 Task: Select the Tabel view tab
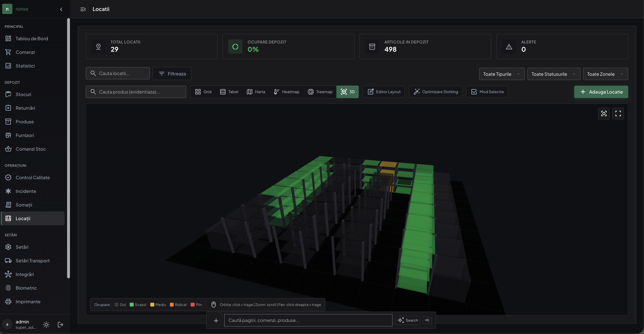[x=229, y=92]
